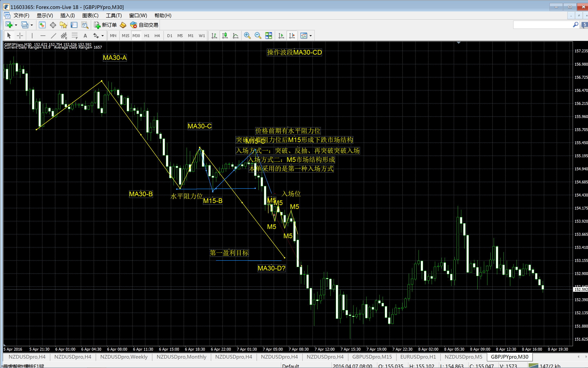Set chart type to bar chart
Viewport: 588px width, 368px height.
click(214, 36)
